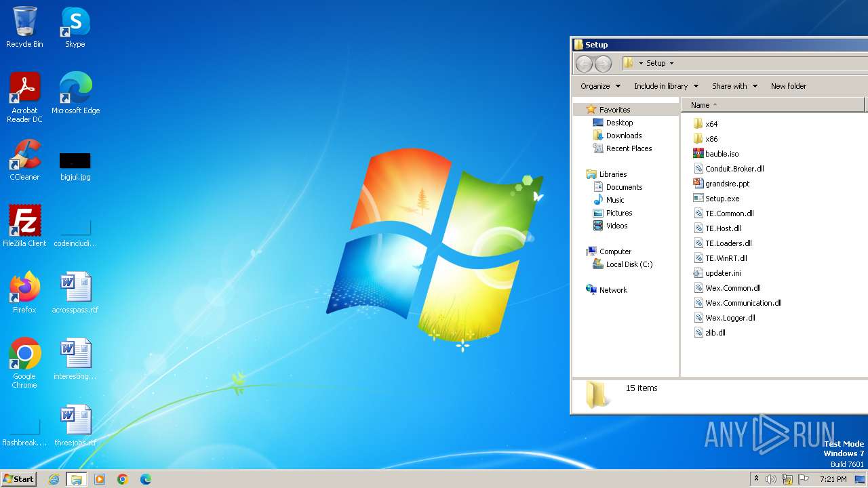Open the Share with dropdown
Viewport: 868px width, 488px height.
click(x=734, y=86)
